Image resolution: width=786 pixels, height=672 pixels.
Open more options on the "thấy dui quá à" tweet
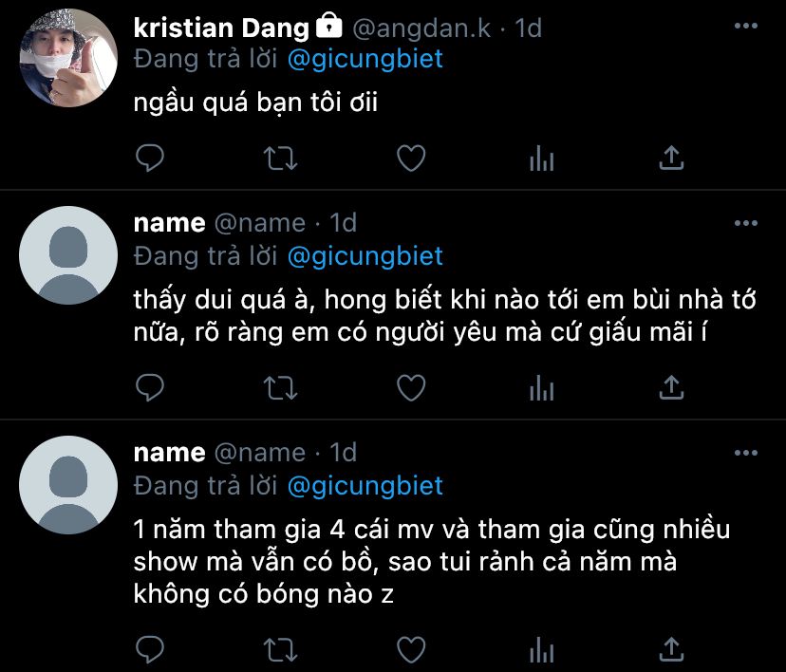746,223
